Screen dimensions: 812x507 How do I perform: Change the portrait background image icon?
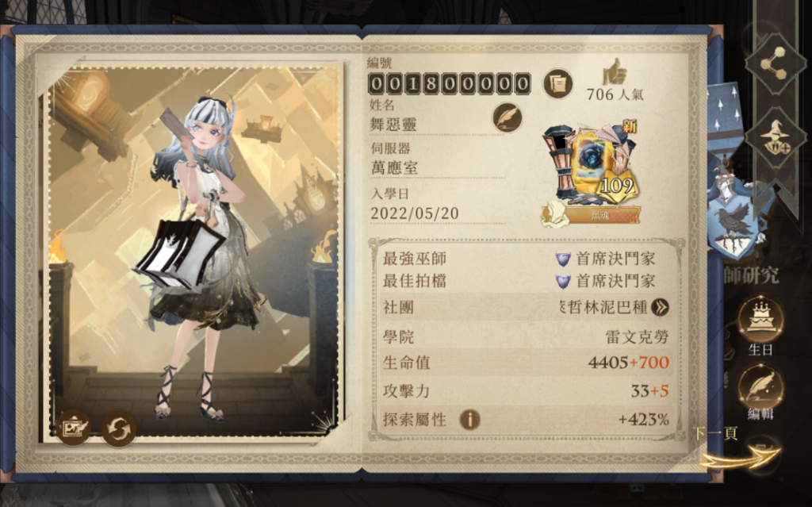coord(74,428)
